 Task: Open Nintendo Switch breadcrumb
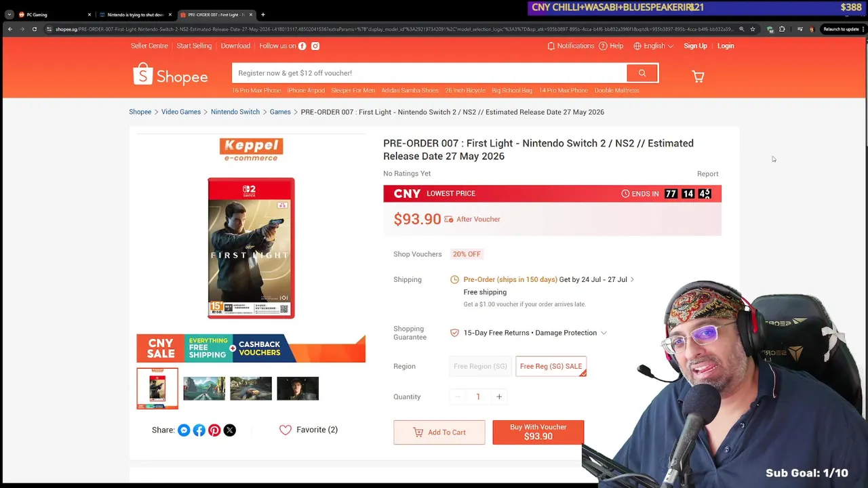coord(235,112)
